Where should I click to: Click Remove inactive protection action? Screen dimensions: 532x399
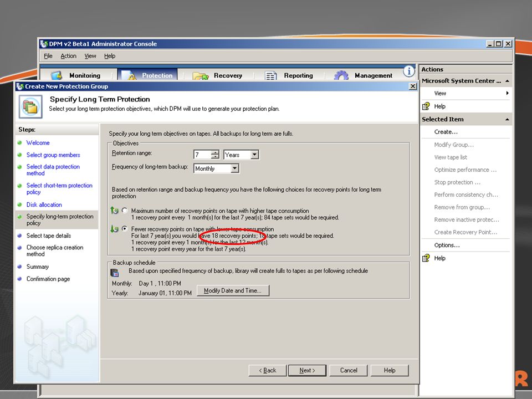[467, 220]
